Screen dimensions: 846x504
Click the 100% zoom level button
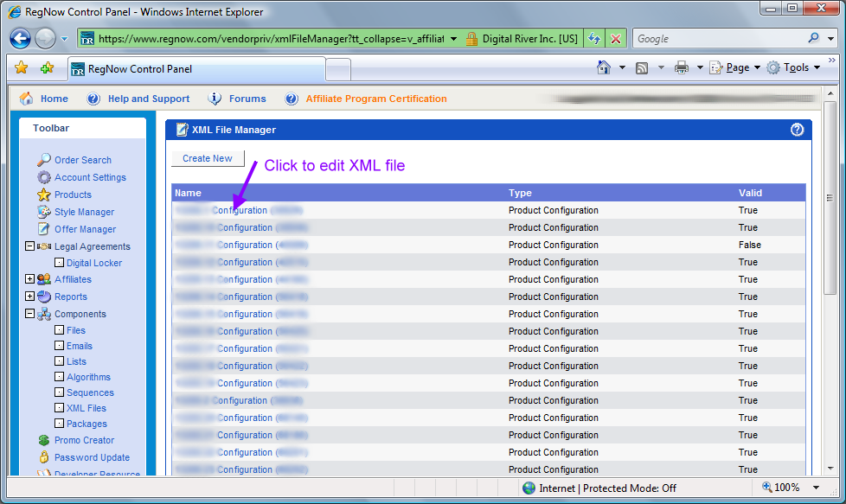pyautogui.click(x=780, y=488)
